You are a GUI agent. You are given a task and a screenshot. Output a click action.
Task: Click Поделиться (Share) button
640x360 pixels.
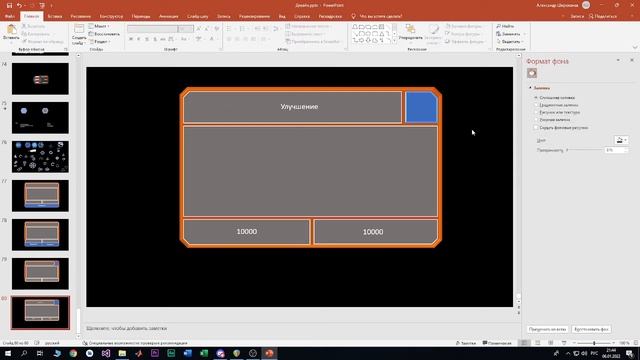pyautogui.click(x=603, y=16)
